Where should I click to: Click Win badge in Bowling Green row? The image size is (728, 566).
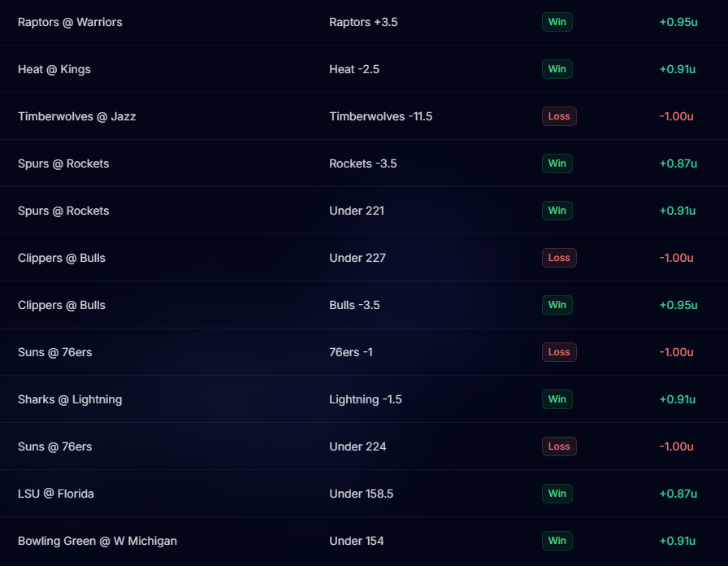click(x=557, y=541)
